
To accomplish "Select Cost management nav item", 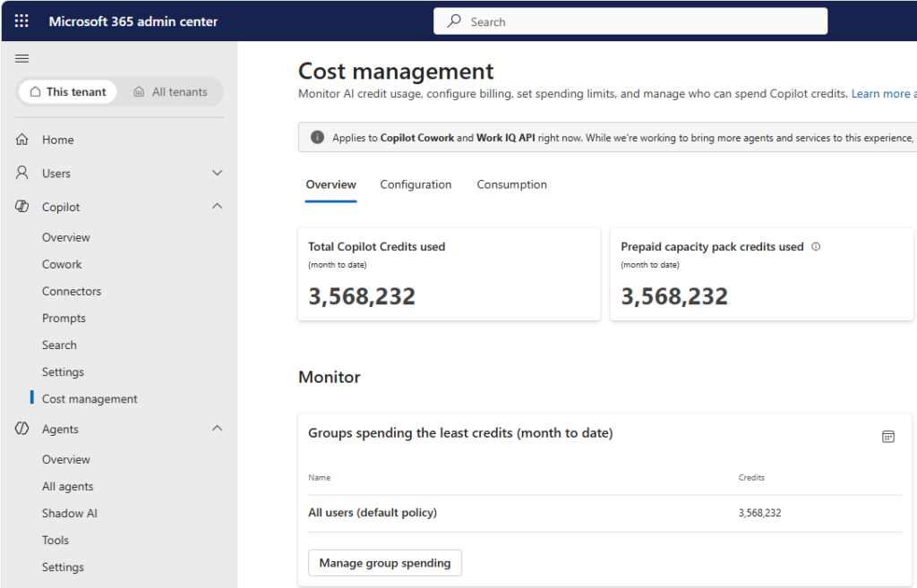I will pyautogui.click(x=90, y=398).
